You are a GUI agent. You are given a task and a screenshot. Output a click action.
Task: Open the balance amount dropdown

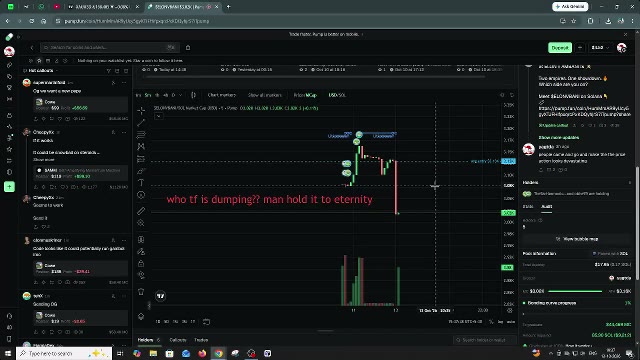click(600, 48)
